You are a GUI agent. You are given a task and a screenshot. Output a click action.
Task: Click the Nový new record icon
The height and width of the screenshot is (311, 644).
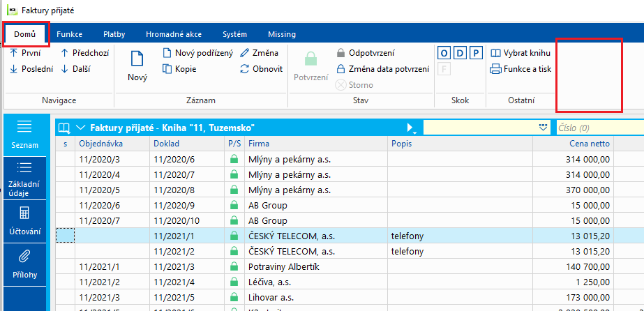point(137,59)
